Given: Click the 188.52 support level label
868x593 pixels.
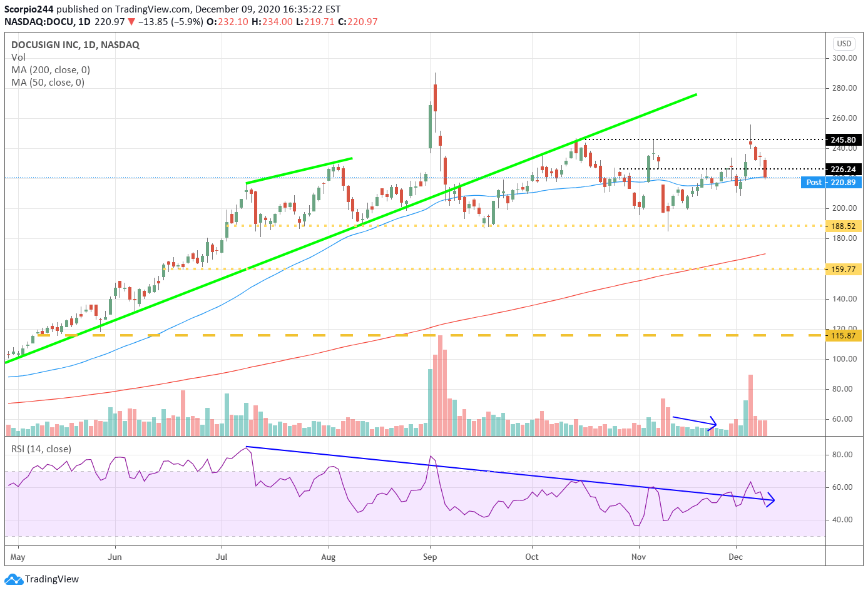Looking at the screenshot, I should 844,226.
